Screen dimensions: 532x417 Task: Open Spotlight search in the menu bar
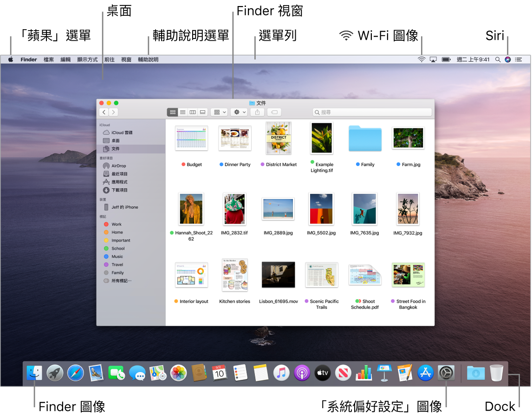pyautogui.click(x=497, y=59)
